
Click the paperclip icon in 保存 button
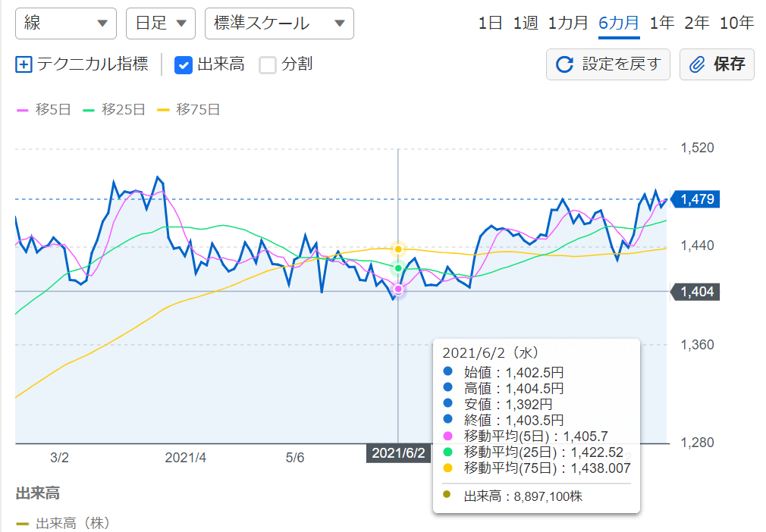tap(697, 64)
